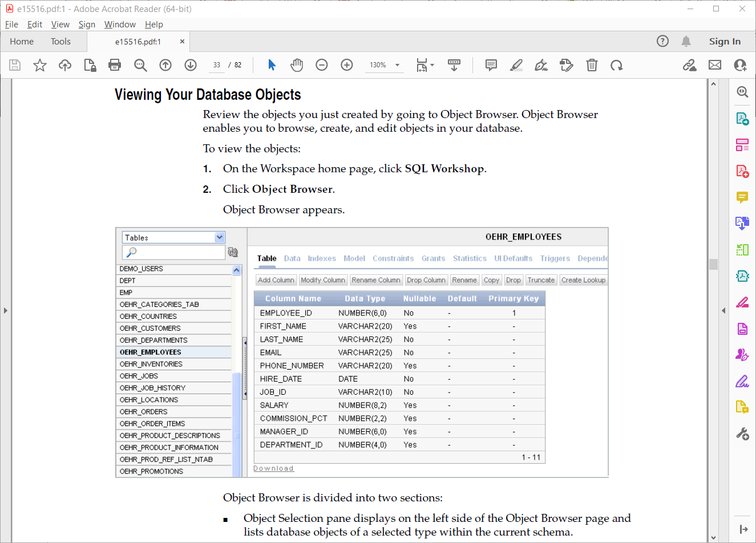756x543 pixels.
Task: Open the Help question mark icon
Action: point(662,41)
